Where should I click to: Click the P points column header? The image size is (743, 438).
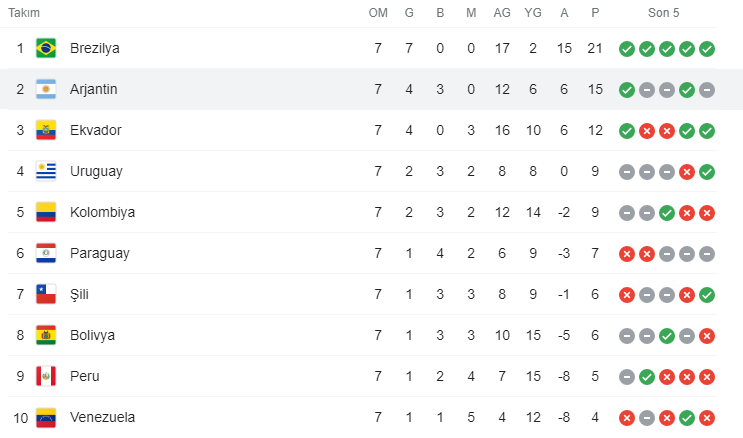tap(595, 12)
